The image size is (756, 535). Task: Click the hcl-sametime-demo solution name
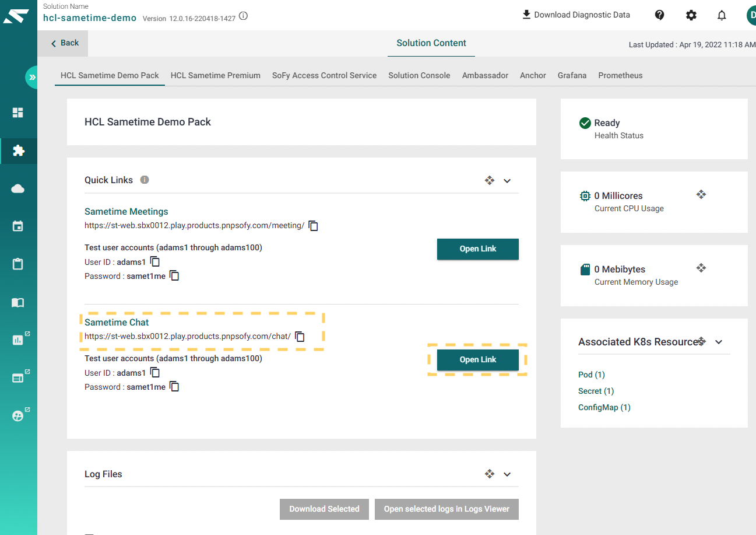pyautogui.click(x=90, y=18)
